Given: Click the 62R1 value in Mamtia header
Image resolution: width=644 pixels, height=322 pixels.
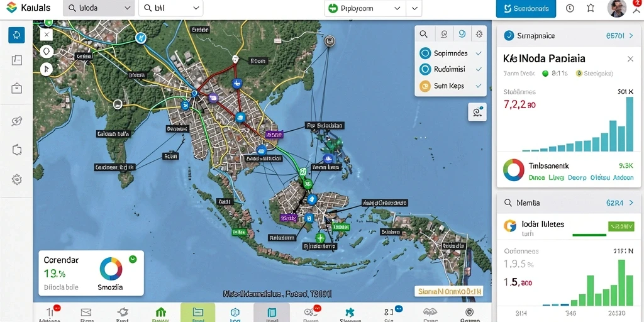Looking at the screenshot, I should (615, 203).
